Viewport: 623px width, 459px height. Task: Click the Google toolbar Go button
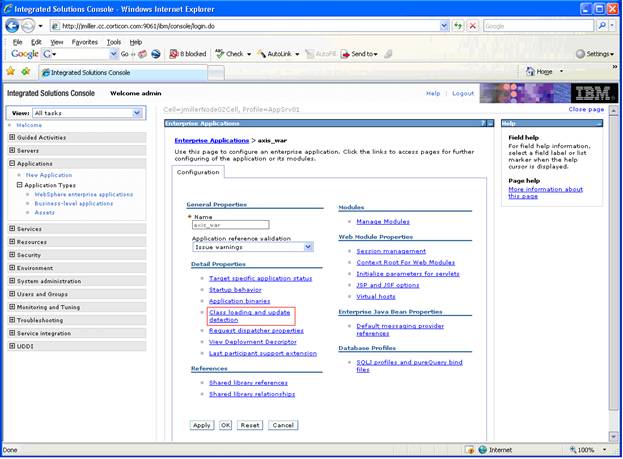[124, 54]
